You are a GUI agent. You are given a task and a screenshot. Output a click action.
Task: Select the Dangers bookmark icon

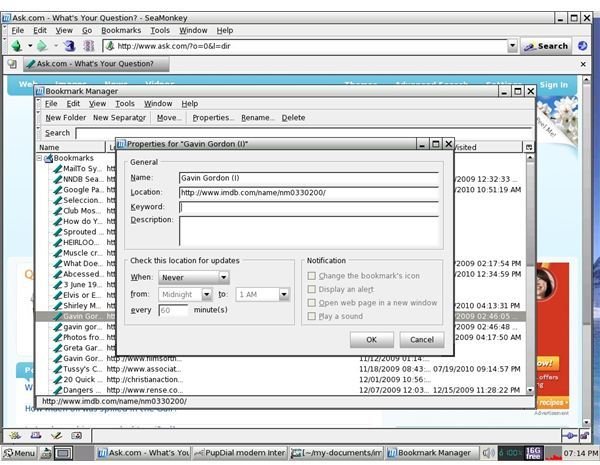58,390
